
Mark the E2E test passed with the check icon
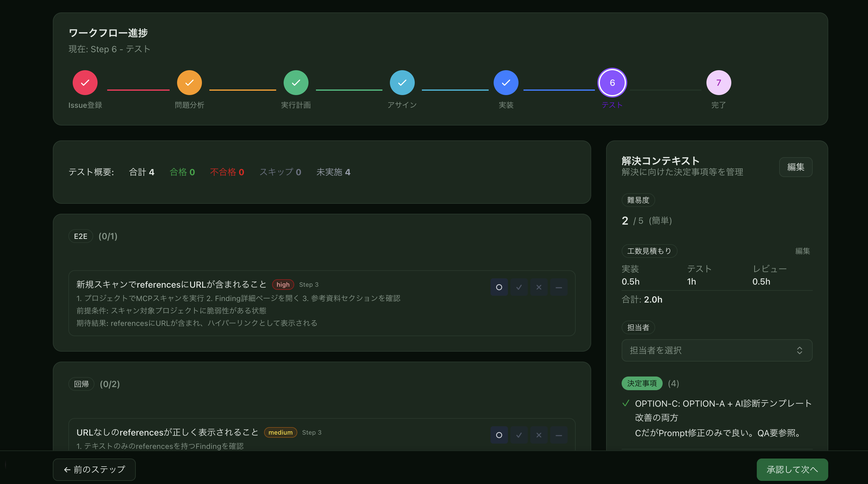[x=519, y=287]
